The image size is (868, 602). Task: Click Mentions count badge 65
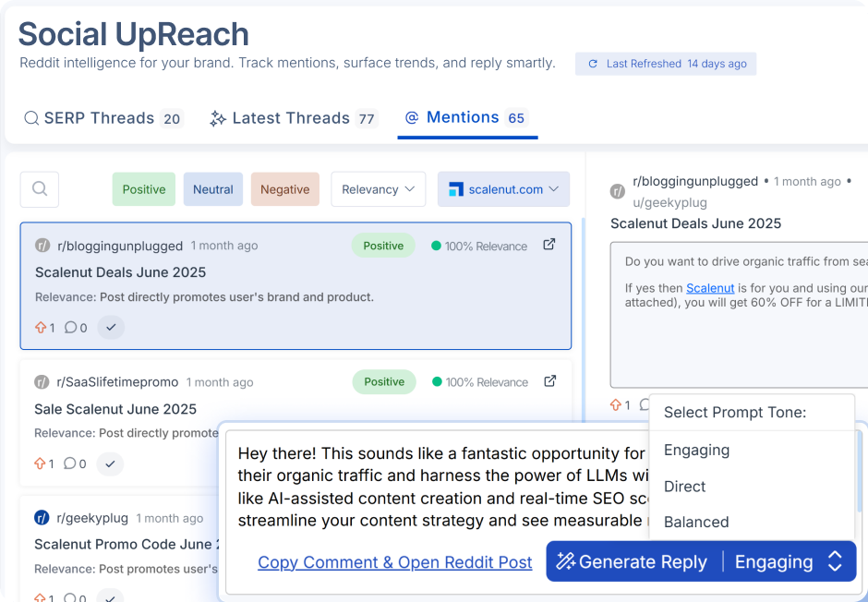pyautogui.click(x=516, y=118)
